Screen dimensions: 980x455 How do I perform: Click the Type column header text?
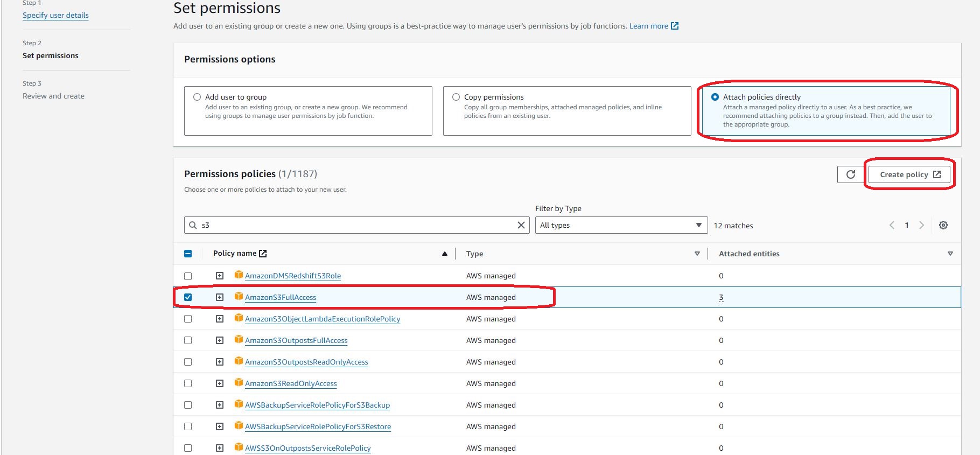click(x=474, y=254)
